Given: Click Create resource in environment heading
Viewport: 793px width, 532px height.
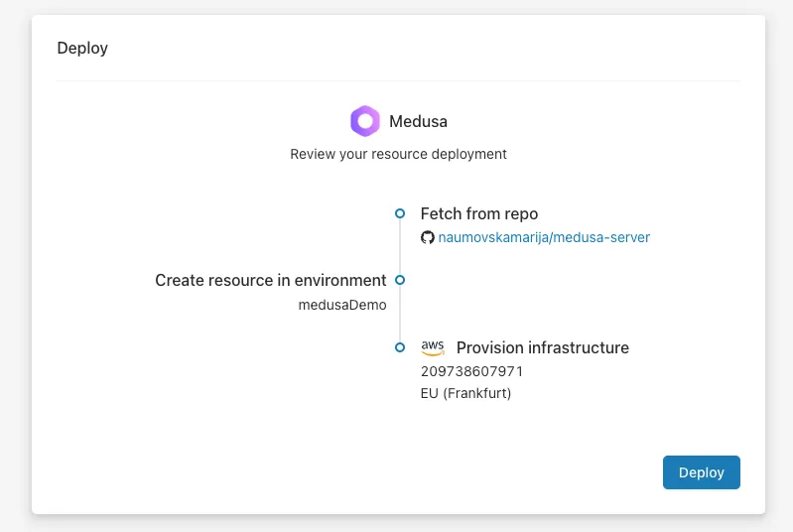Looking at the screenshot, I should (x=271, y=280).
